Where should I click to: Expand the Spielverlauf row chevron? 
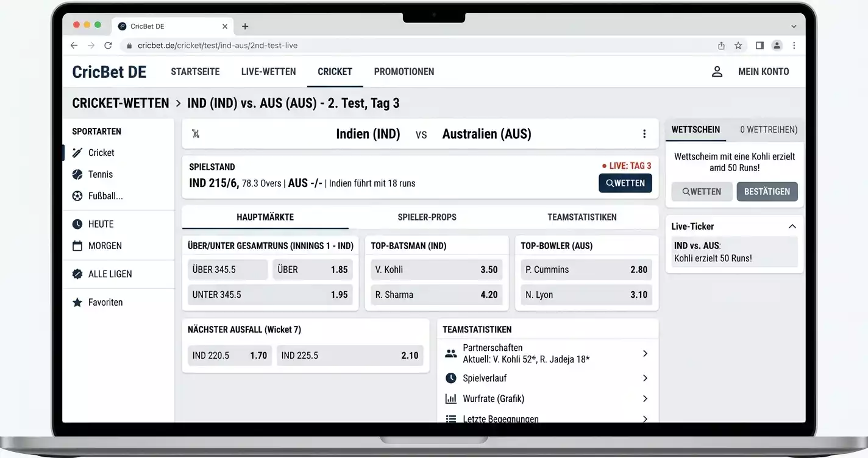point(645,378)
